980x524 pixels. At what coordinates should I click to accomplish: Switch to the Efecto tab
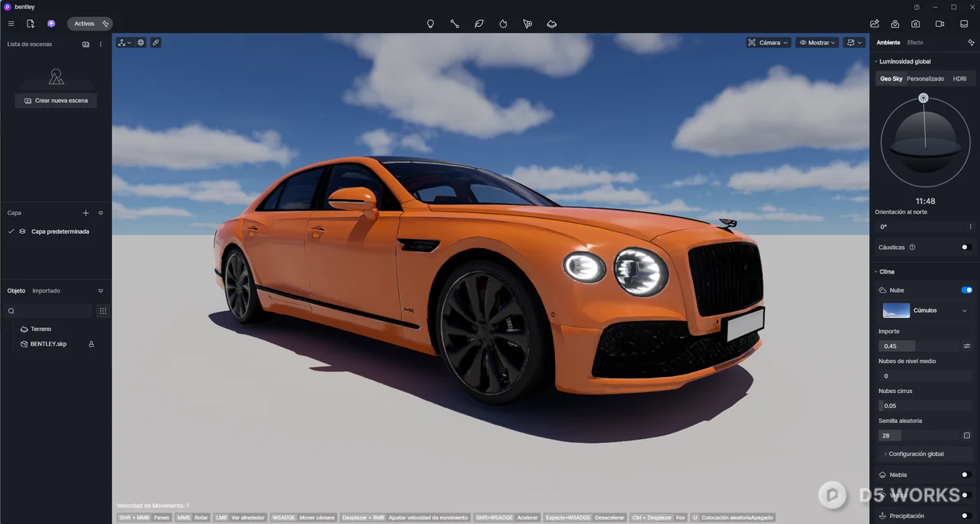(x=915, y=43)
